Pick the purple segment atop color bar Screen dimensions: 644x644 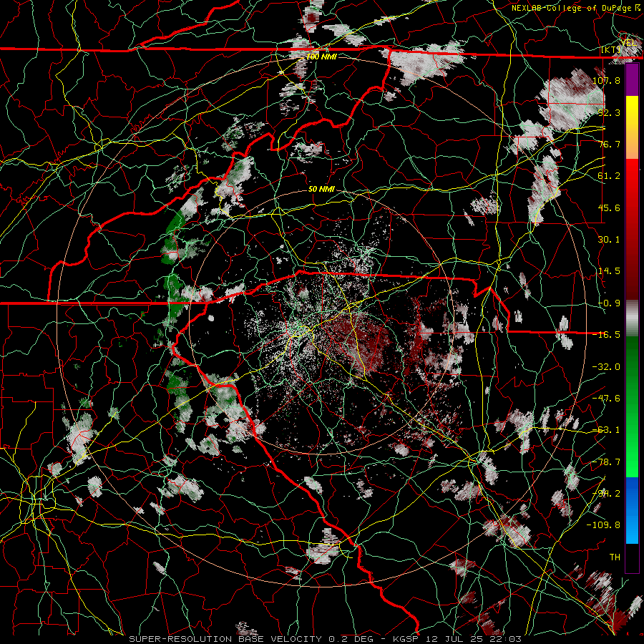632,79
